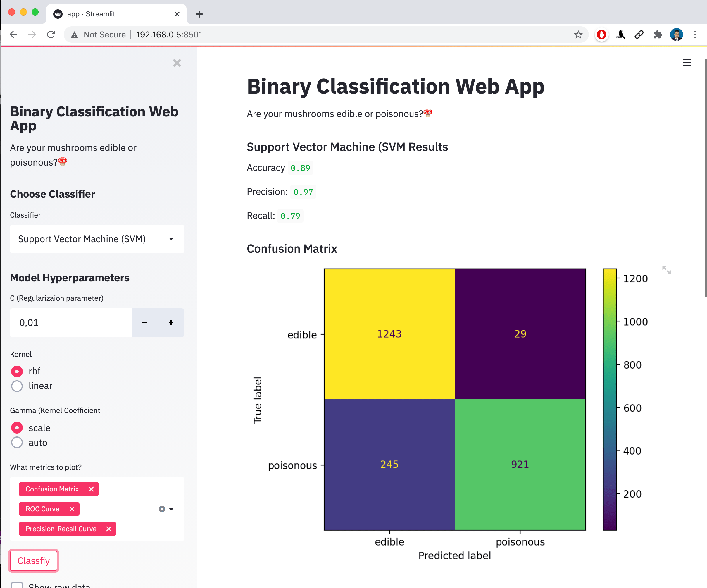The image size is (707, 588).
Task: Select the auto gamma option
Action: (x=17, y=443)
